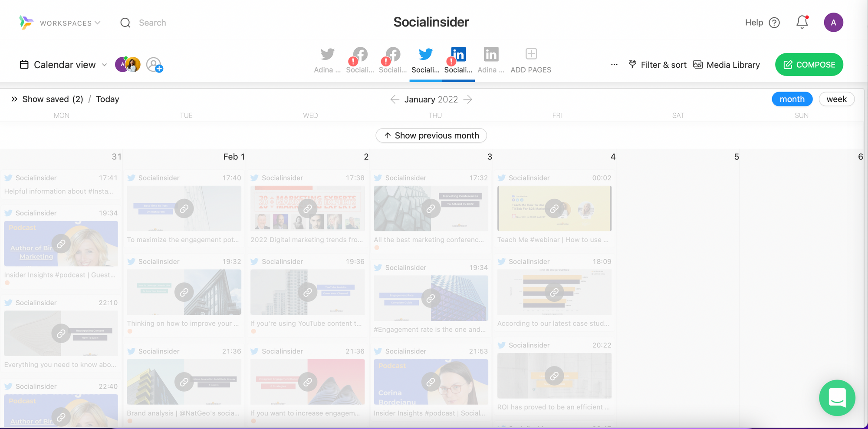Select the grey Adina LinkedIn page tab
The height and width of the screenshot is (429, 868).
point(491,60)
